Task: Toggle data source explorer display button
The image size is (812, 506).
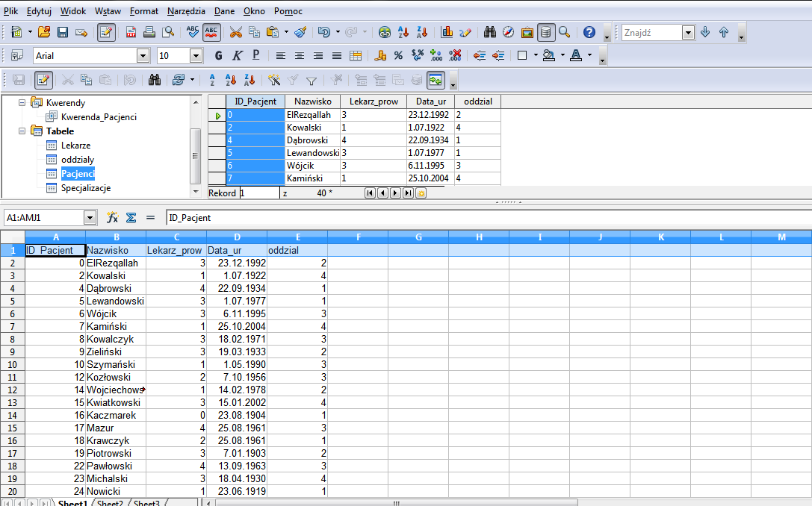Action: [x=436, y=80]
